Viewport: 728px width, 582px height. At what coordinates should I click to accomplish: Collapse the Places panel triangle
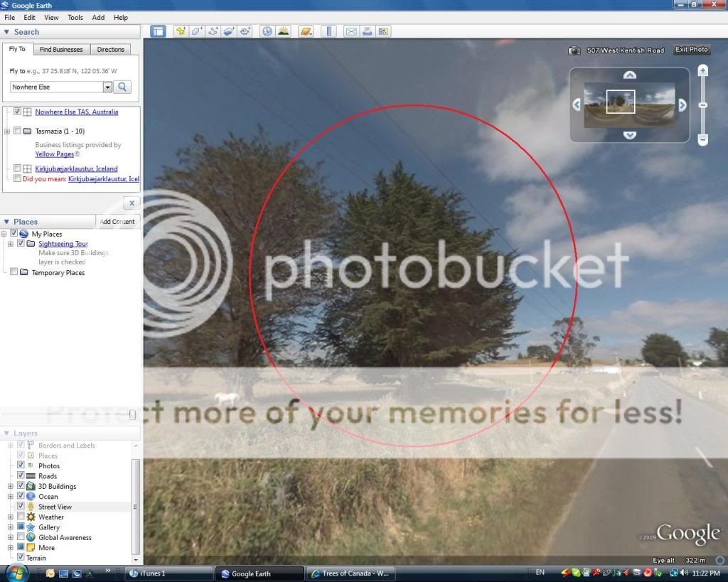[6, 222]
